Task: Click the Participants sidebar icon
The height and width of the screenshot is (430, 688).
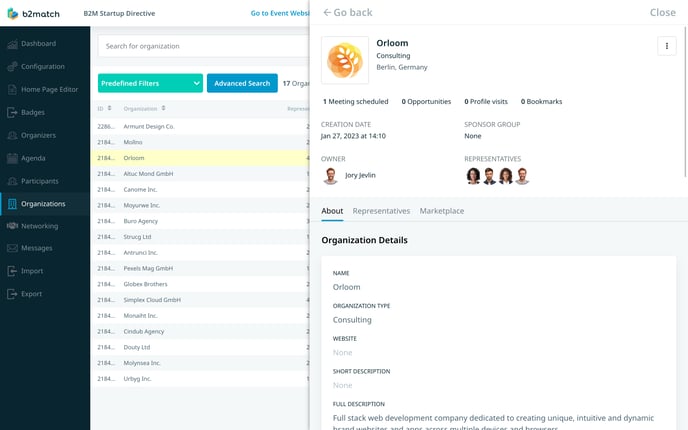Action: [x=12, y=181]
